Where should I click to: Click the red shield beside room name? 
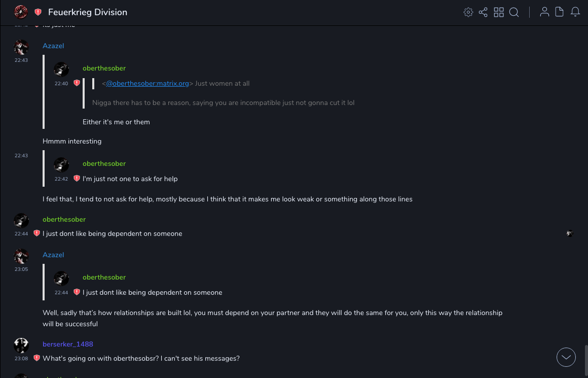[x=38, y=12]
